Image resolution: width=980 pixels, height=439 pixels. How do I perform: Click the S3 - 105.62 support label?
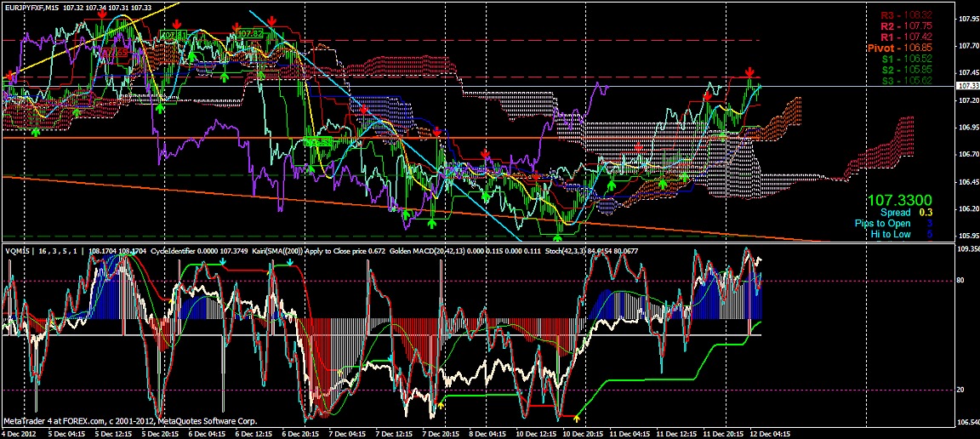(x=908, y=81)
